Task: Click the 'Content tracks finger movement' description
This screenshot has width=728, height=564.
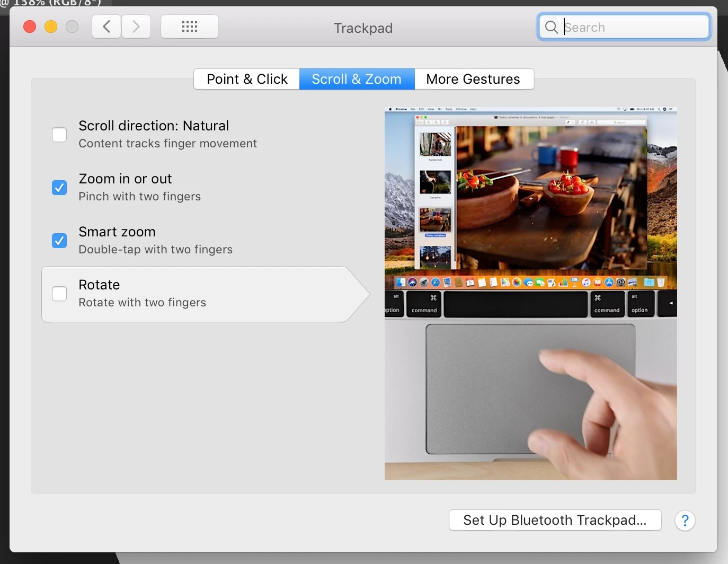Action: click(x=167, y=144)
